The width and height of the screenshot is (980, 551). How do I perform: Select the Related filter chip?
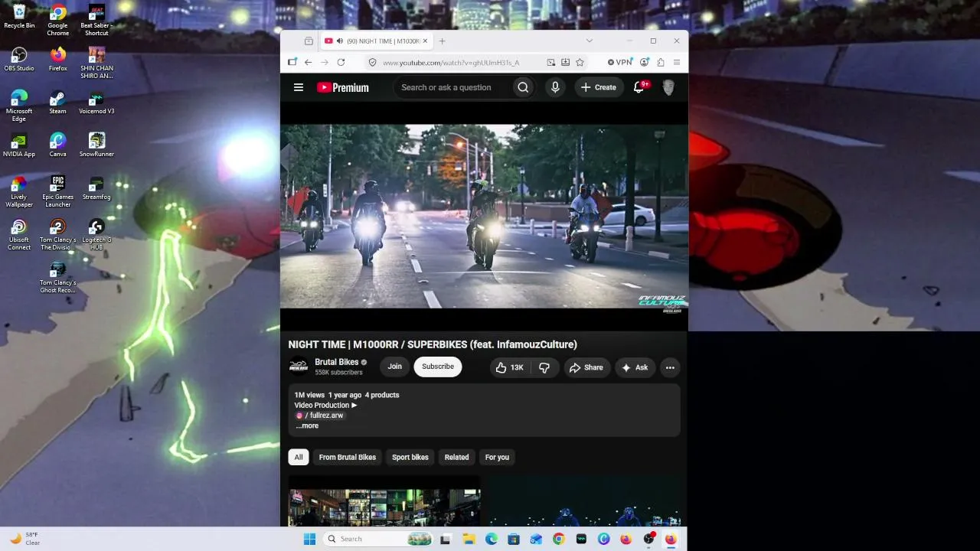[457, 457]
